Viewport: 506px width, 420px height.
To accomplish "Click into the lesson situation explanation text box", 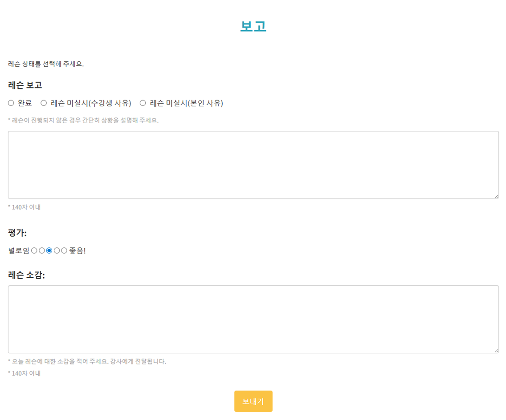I will [x=253, y=165].
